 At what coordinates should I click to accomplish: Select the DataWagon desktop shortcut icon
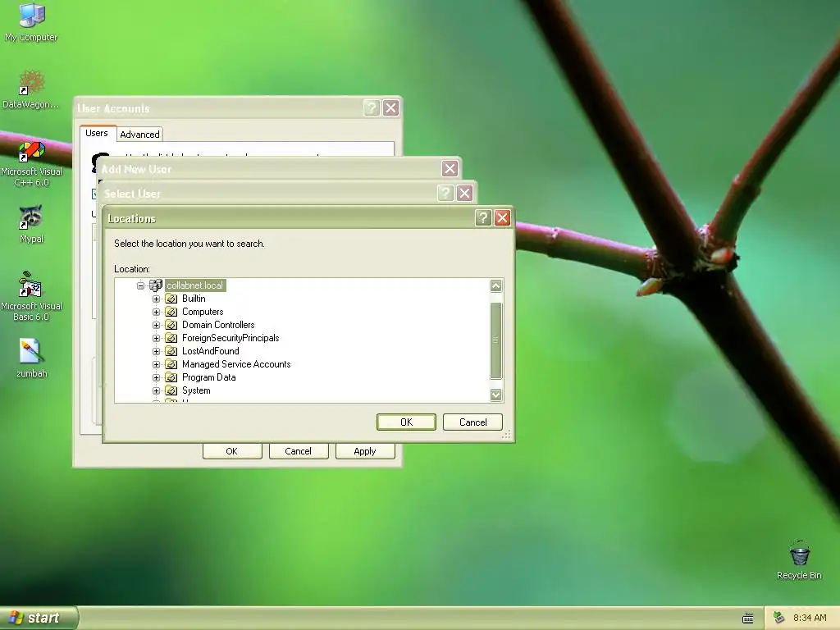point(31,83)
